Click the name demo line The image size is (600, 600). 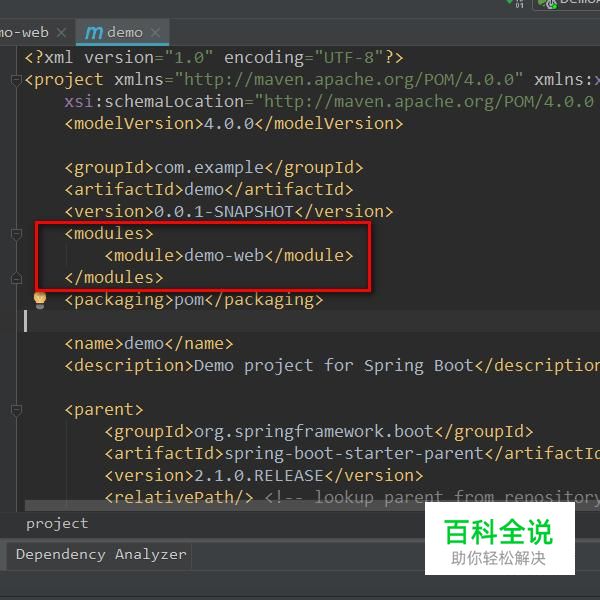149,344
